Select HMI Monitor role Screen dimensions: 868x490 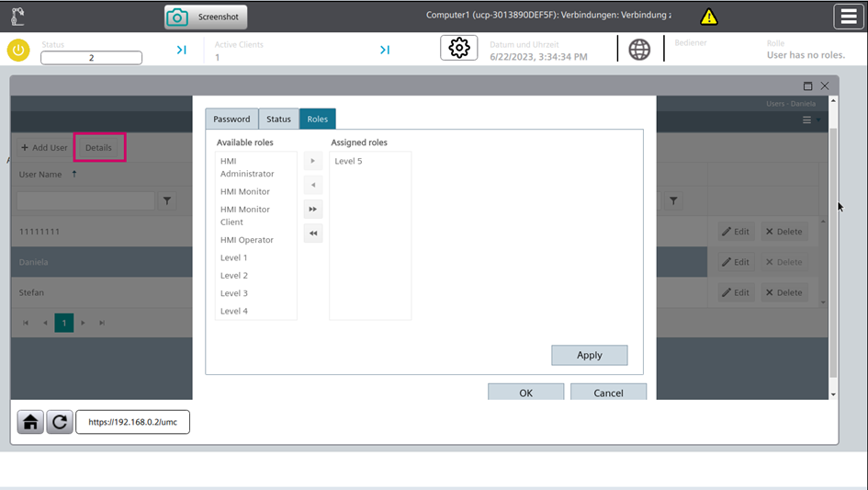point(255,191)
